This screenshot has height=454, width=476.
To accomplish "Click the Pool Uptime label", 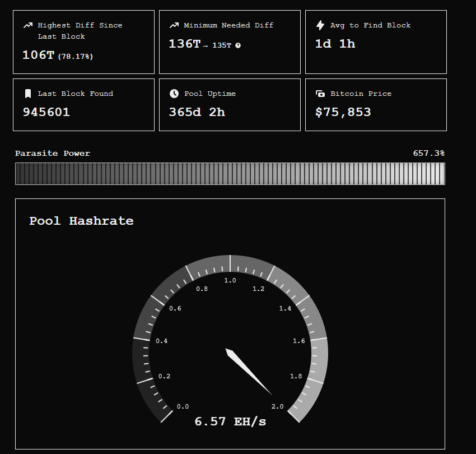I will (x=210, y=94).
